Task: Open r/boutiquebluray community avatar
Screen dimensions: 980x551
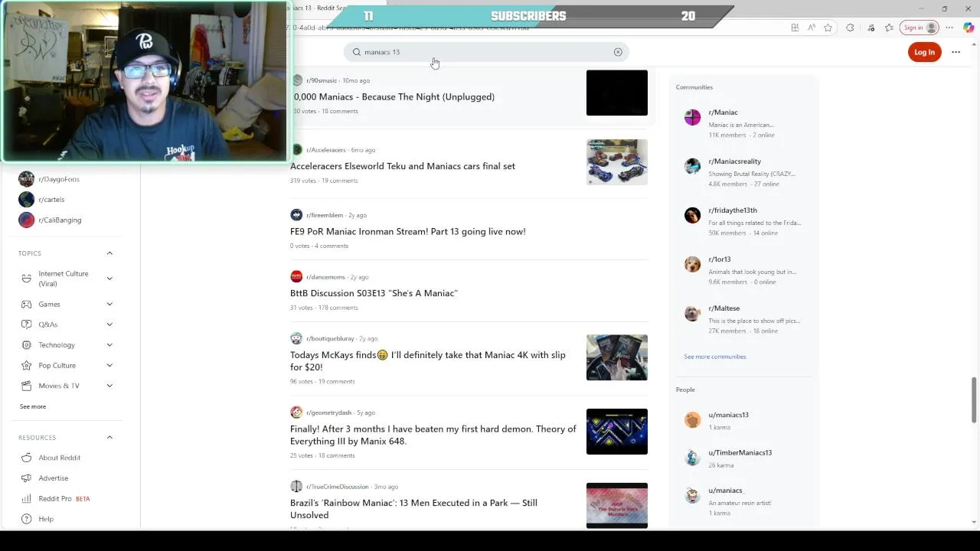Action: pyautogui.click(x=296, y=338)
